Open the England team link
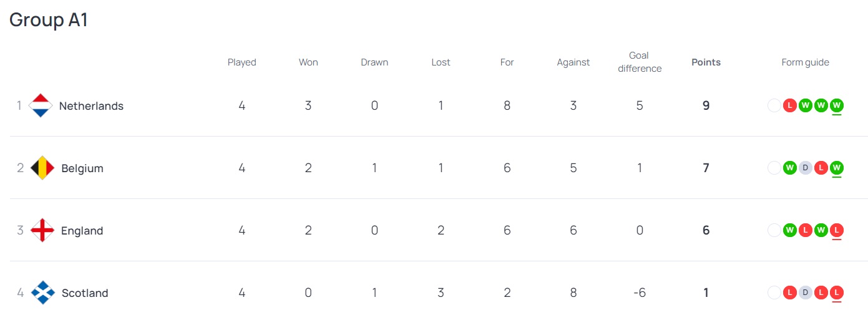Screen dimensions: 868x315 pyautogui.click(x=82, y=231)
